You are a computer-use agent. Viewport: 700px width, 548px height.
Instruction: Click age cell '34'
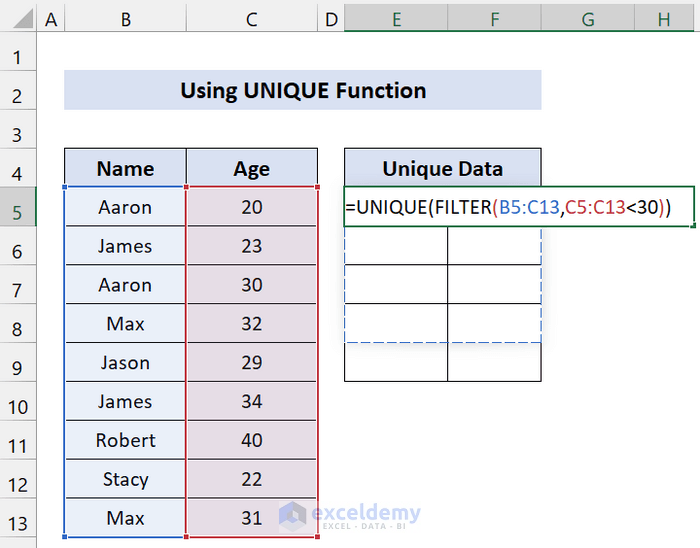pyautogui.click(x=252, y=401)
